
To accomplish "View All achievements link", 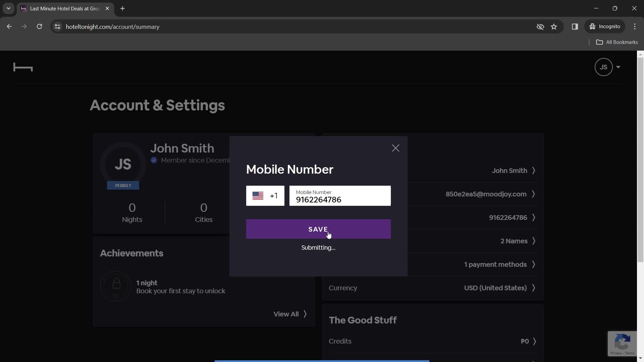I will click(290, 314).
